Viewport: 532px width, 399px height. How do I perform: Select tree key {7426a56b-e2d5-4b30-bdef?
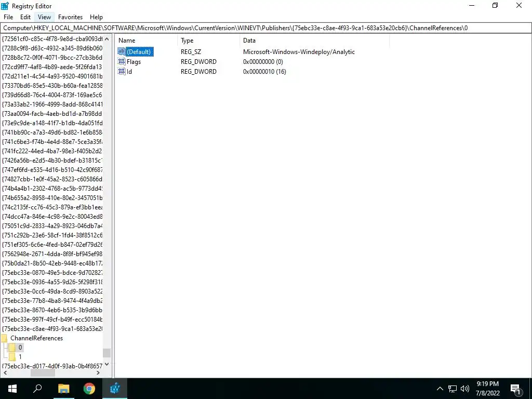tap(52, 160)
